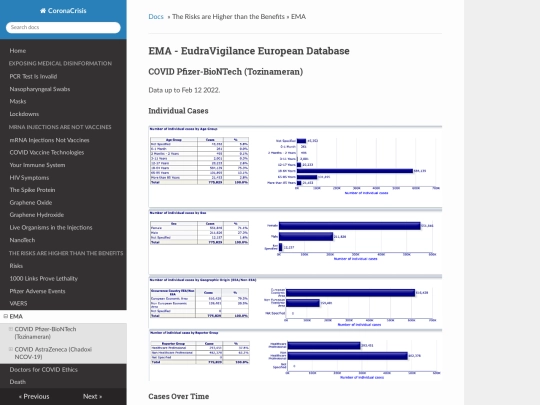Screen dimensions: 540x405
Task: Click the EMA - EudraVigilance European Database heading
Action: 249,51
